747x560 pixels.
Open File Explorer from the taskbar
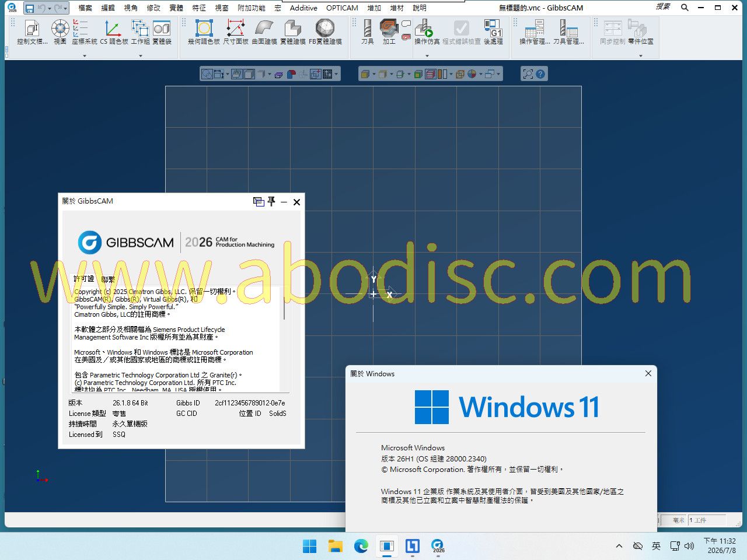click(x=335, y=547)
